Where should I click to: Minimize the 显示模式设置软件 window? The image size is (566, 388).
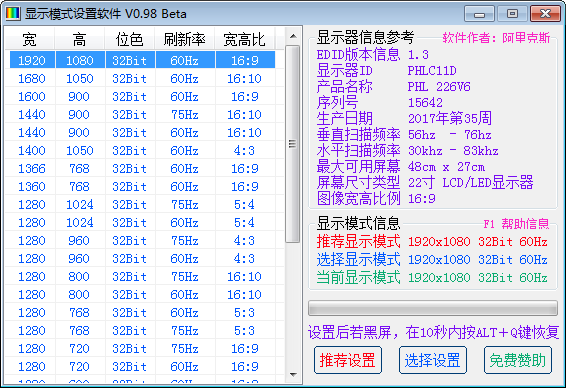pyautogui.click(x=479, y=14)
